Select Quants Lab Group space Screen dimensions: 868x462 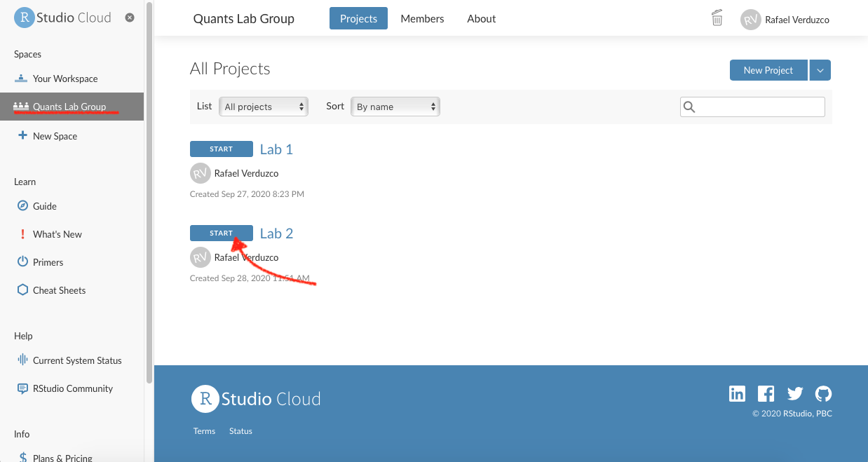72,107
